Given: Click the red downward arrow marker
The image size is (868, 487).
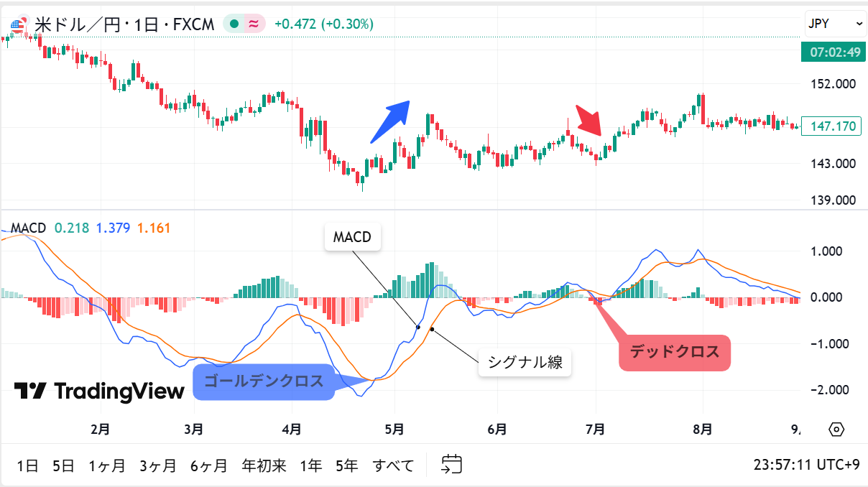Looking at the screenshot, I should pos(588,121).
